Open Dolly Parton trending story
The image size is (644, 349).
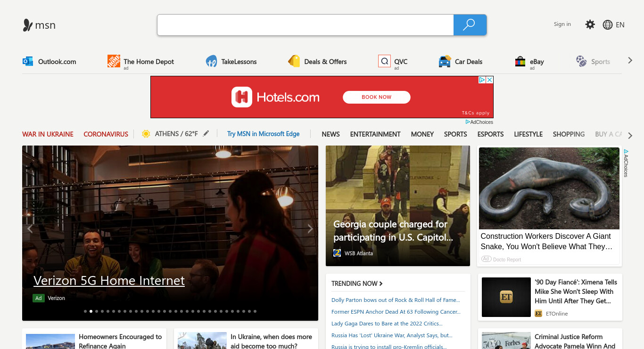pos(396,300)
